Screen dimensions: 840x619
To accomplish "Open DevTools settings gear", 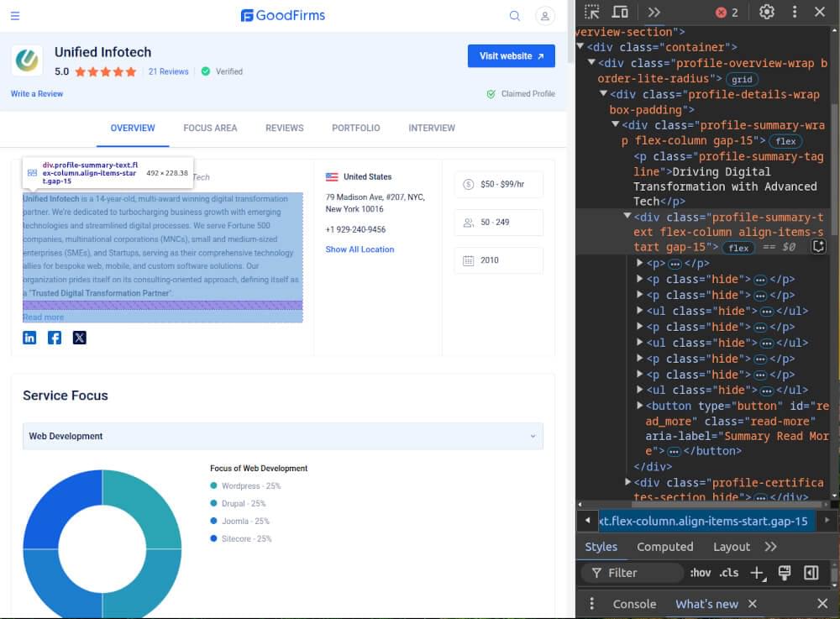I will pos(766,12).
